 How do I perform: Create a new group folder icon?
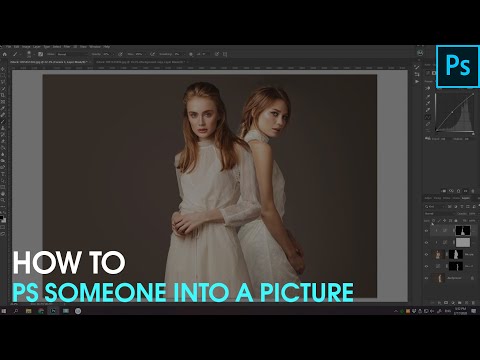pyautogui.click(x=460, y=303)
